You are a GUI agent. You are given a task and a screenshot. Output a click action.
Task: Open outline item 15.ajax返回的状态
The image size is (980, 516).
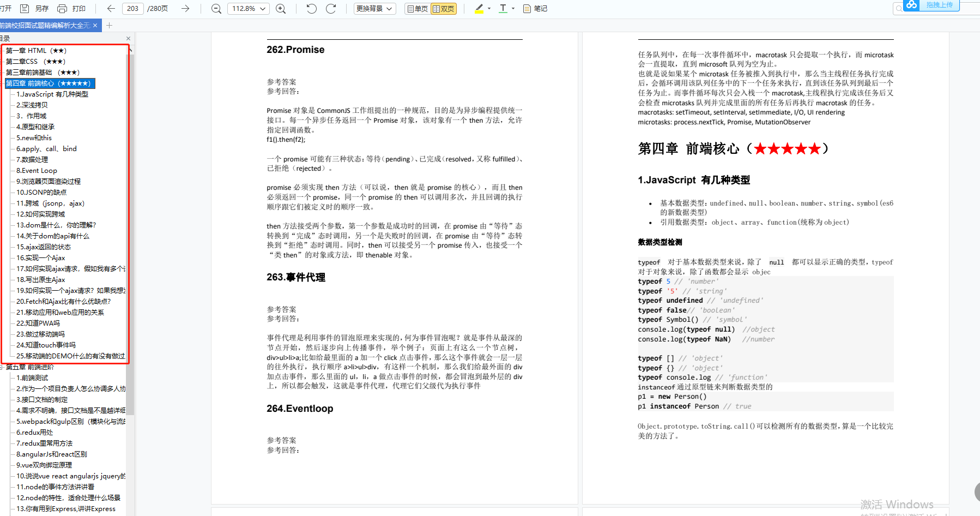(44, 247)
